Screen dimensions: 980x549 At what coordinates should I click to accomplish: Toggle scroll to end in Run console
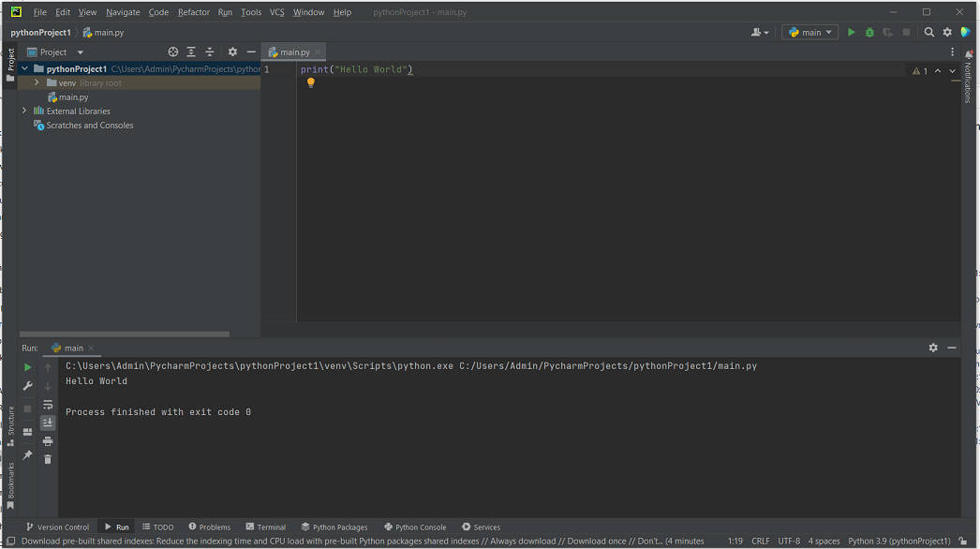48,423
